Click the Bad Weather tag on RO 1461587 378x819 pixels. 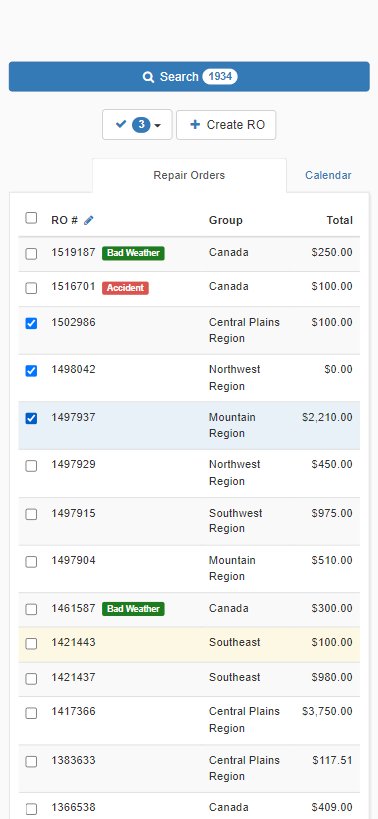[x=133, y=609]
